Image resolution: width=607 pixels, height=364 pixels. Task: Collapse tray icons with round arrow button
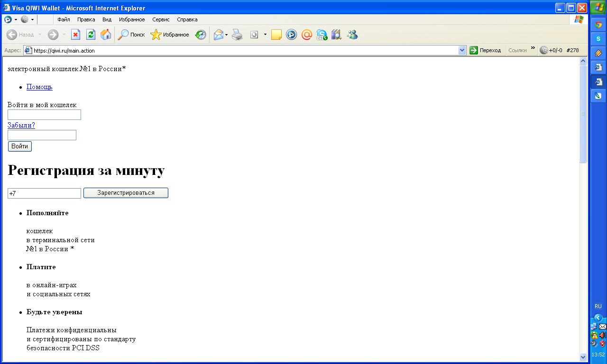[x=598, y=318]
